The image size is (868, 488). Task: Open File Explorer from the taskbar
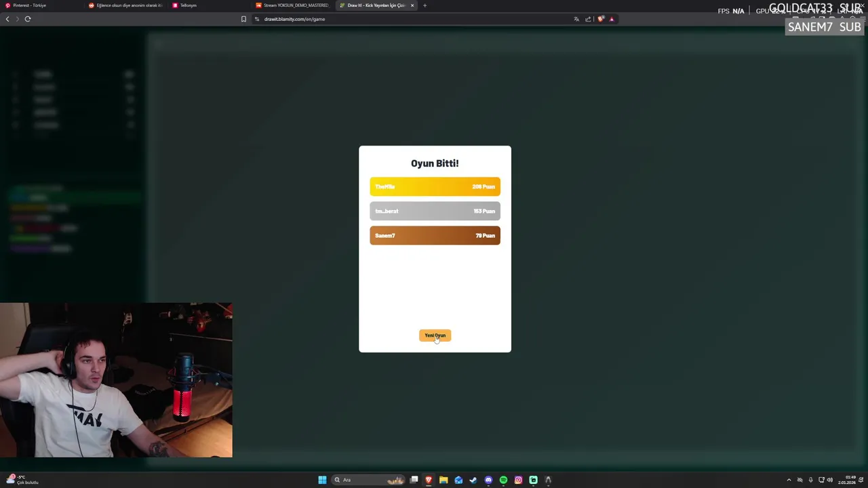click(x=443, y=480)
